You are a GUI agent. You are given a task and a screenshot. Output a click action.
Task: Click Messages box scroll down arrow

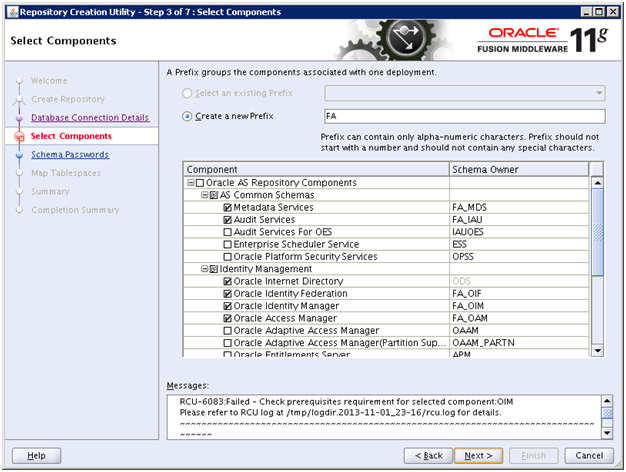[x=607, y=433]
